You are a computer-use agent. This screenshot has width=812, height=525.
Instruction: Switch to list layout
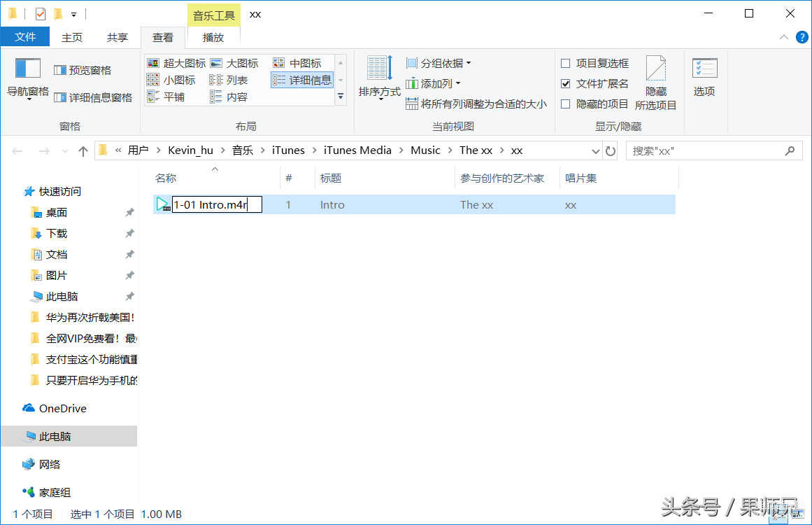coord(229,80)
